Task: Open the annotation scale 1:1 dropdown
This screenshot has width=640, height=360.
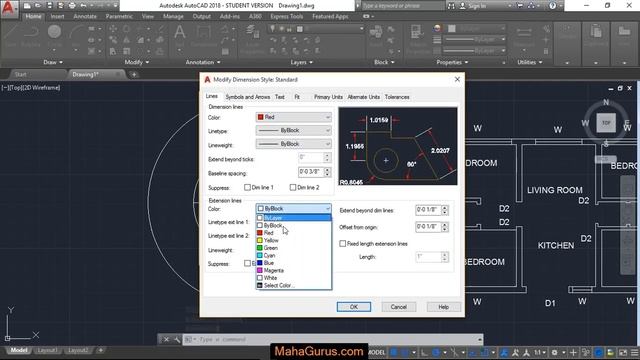Action: pos(540,352)
